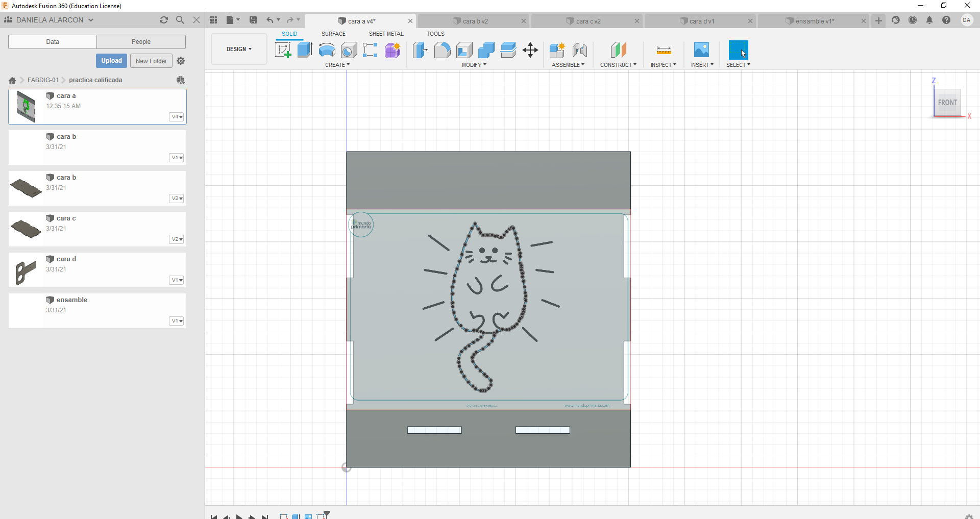Expand the CONSTRUCT menu
This screenshot has height=519, width=980.
pyautogui.click(x=618, y=65)
